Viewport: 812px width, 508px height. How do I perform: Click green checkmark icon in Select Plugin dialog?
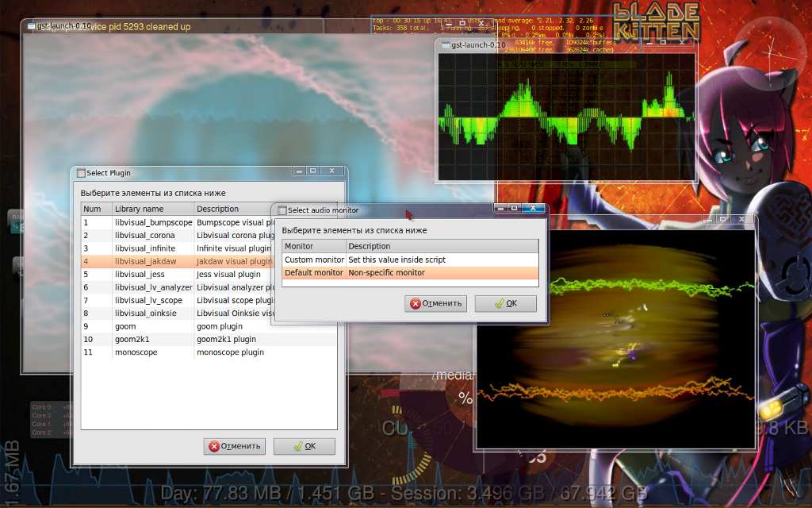[x=298, y=446]
